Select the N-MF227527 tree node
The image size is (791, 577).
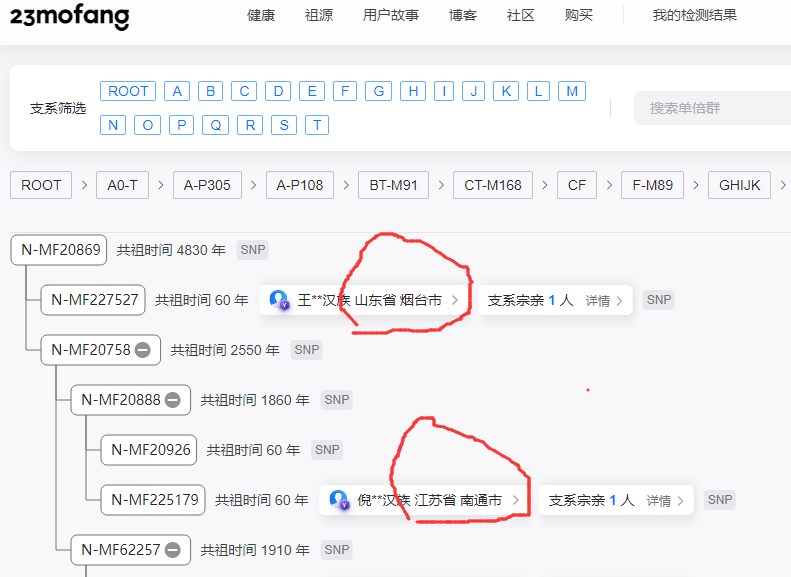(x=93, y=300)
